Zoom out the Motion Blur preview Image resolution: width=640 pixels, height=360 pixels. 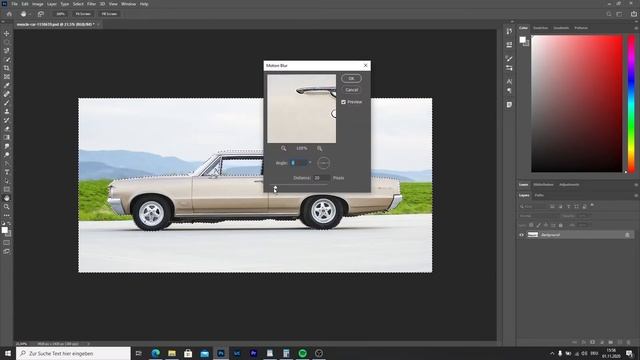[x=283, y=148]
